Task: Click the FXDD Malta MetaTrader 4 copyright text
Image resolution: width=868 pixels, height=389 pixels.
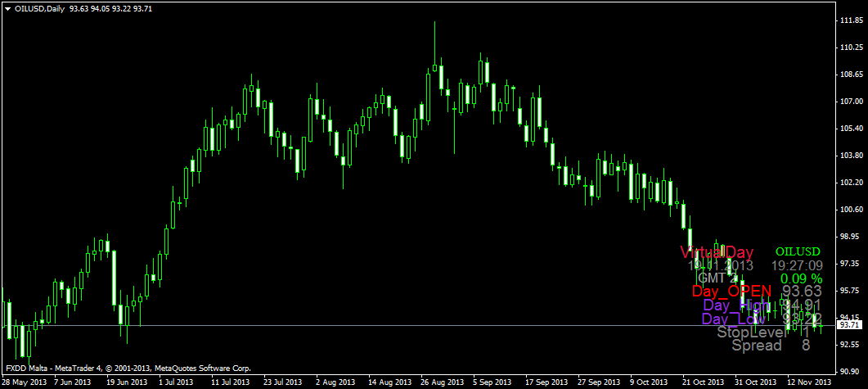Action: pos(127,369)
